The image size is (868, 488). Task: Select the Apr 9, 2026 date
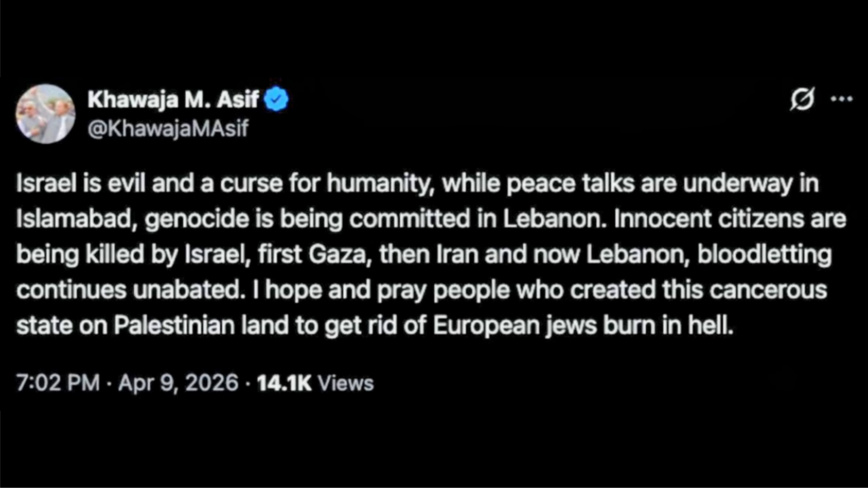click(176, 383)
